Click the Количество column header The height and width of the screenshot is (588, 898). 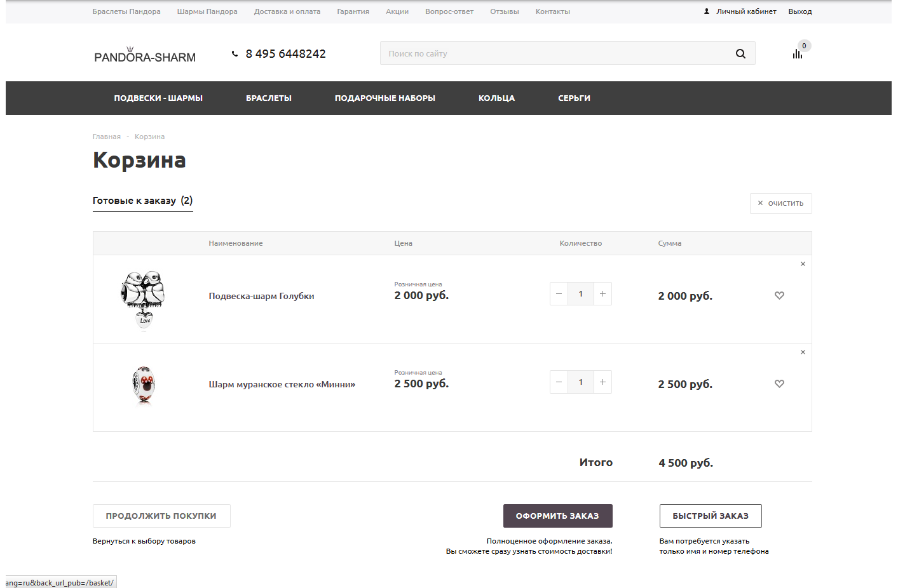(x=581, y=243)
